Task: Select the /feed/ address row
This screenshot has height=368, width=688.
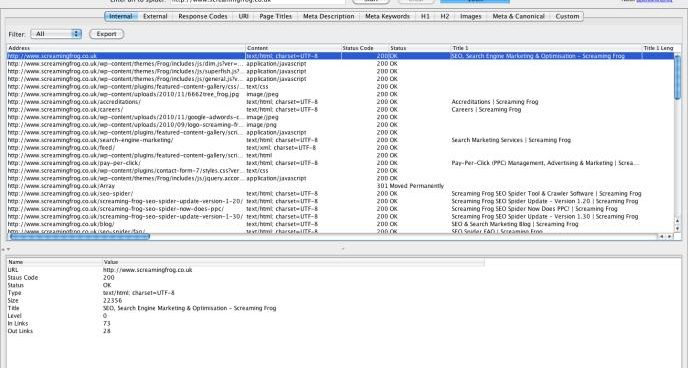Action: coord(61,148)
